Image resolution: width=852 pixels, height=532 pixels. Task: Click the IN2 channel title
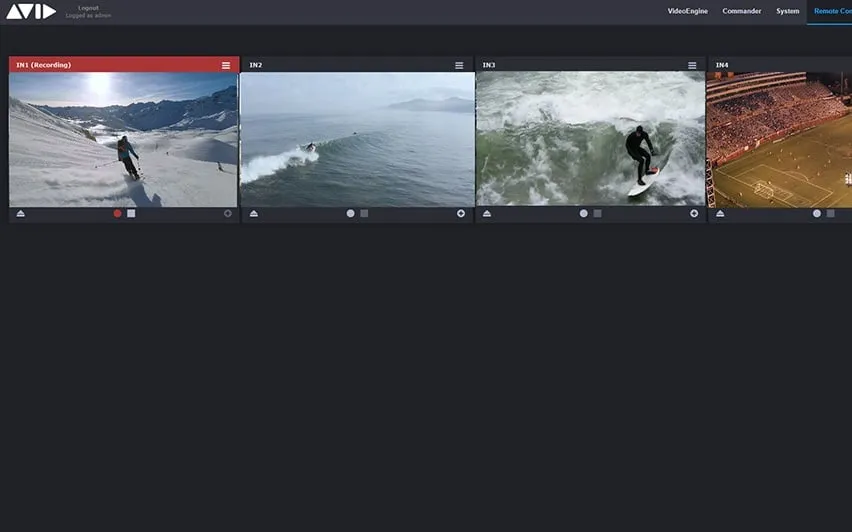tap(255, 65)
